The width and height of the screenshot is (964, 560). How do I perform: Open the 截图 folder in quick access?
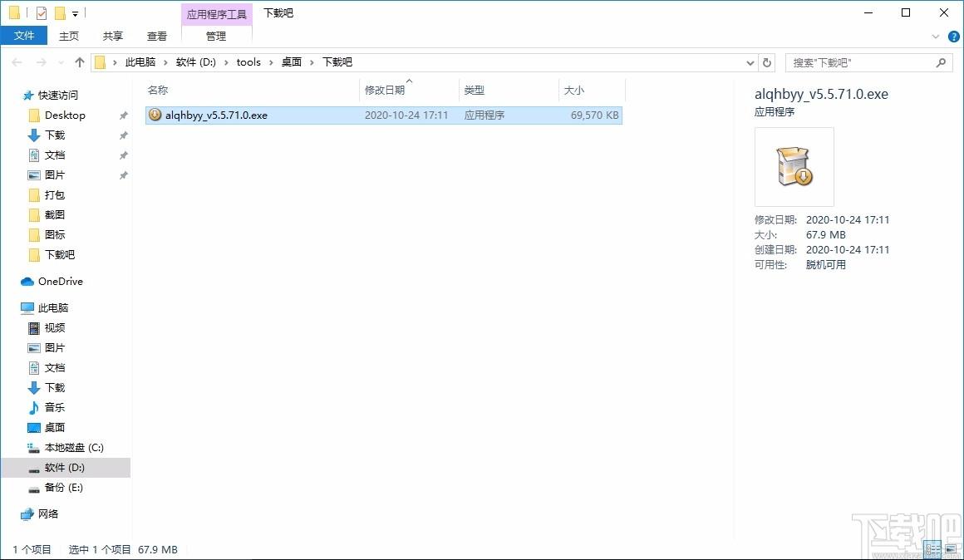click(55, 214)
